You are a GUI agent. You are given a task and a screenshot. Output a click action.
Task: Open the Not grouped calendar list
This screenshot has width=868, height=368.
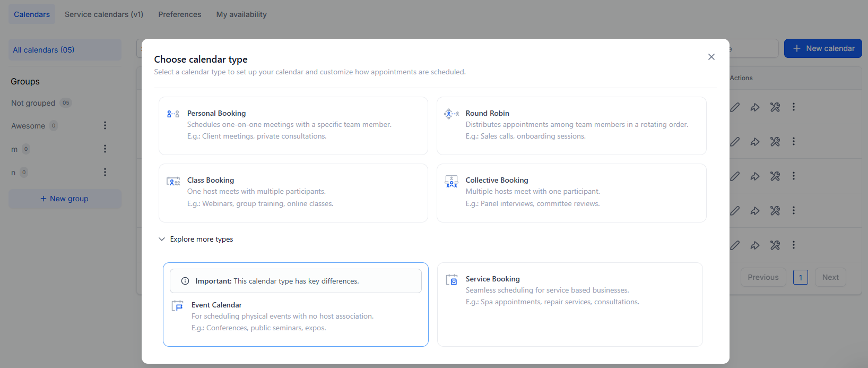pos(33,103)
